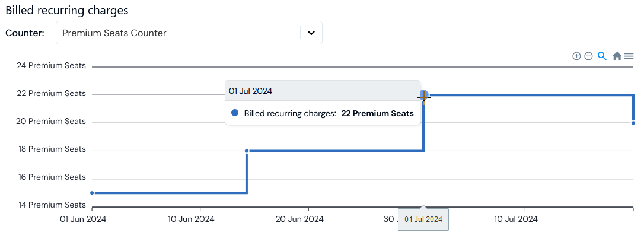644x239 pixels.
Task: Click the tooltip's blue series dot
Action: 235,113
